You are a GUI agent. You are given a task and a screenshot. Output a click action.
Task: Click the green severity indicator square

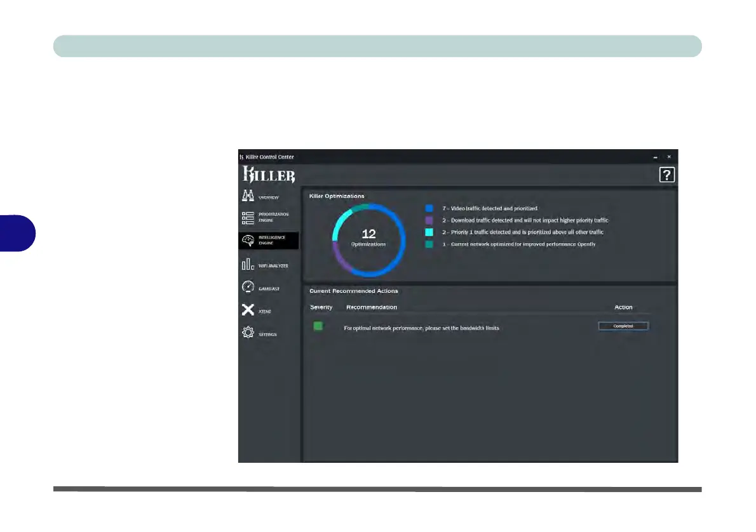pyautogui.click(x=318, y=326)
